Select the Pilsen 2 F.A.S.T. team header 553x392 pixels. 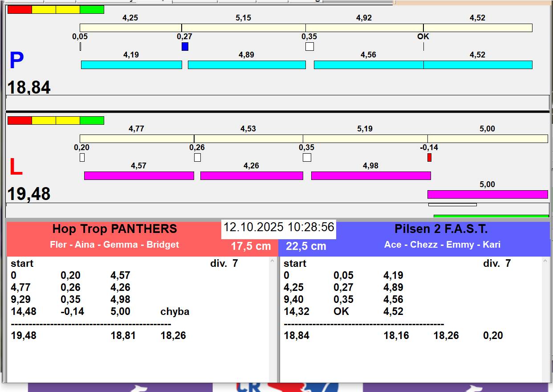point(441,229)
